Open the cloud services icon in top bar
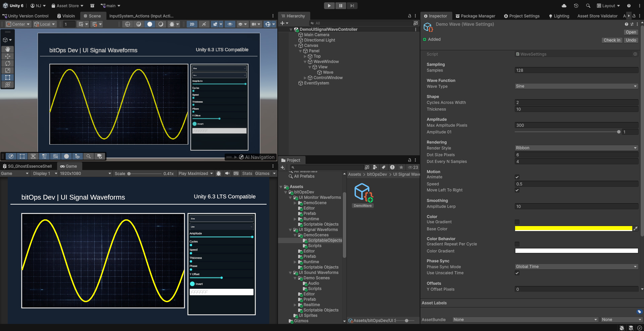Screen dimensions: 644x331 (564, 6)
